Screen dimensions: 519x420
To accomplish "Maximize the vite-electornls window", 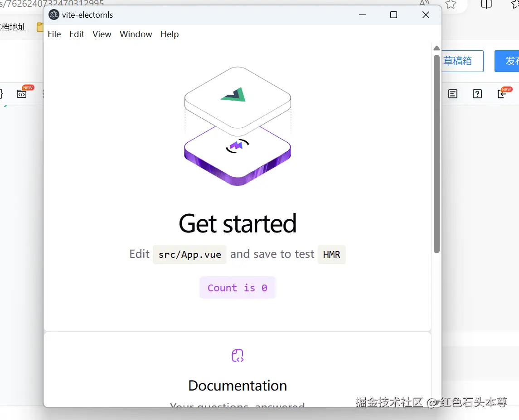I will [x=393, y=15].
